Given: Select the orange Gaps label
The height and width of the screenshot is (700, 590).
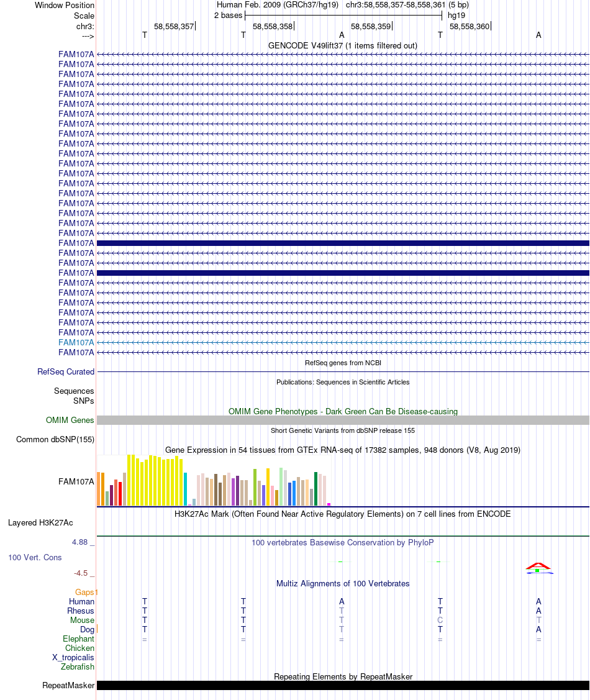Looking at the screenshot, I should (x=84, y=592).
